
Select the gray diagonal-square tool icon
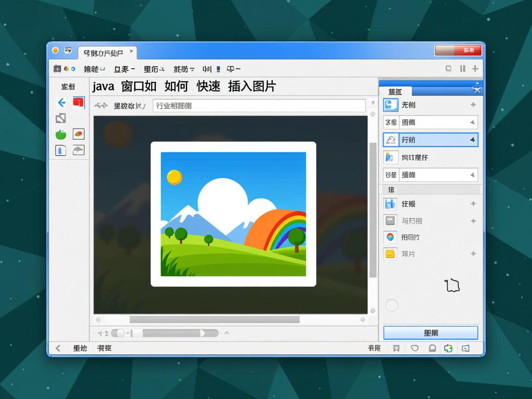point(61,118)
